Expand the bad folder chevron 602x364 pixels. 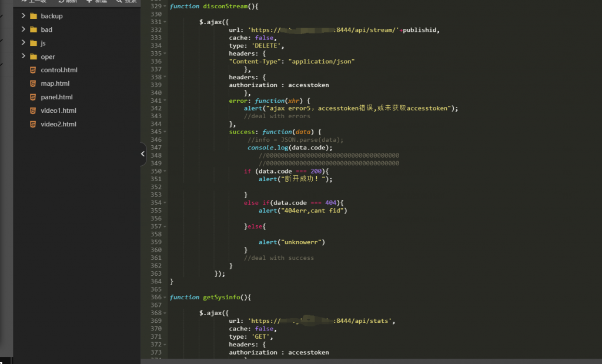[x=24, y=29]
